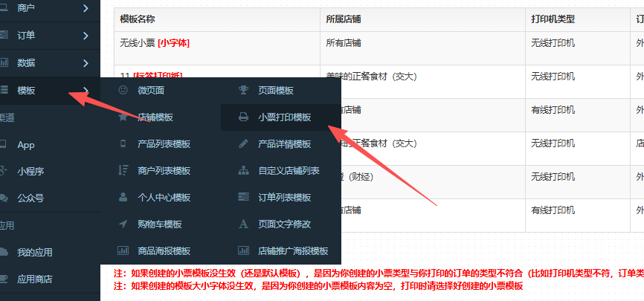Click the sitemap icon beside 自定义店铺列表
This screenshot has height=301, width=644.
[243, 170]
